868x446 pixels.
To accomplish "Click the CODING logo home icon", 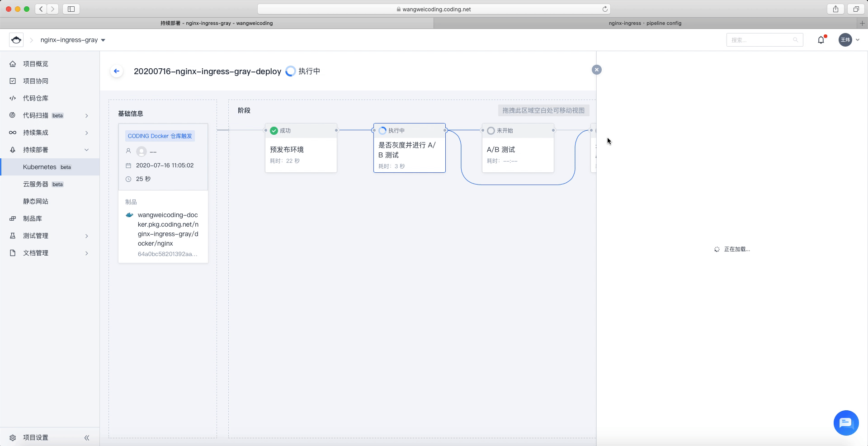I will click(16, 40).
